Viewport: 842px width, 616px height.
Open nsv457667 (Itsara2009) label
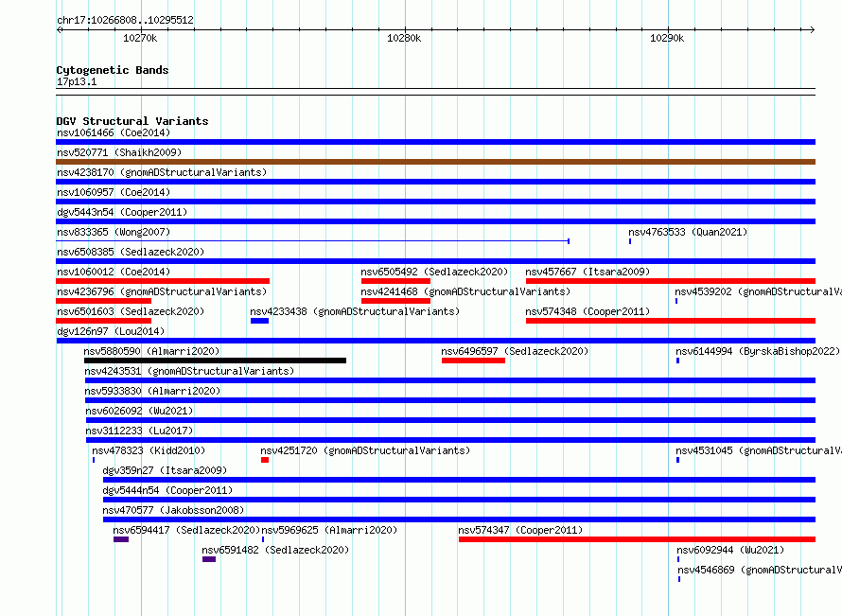[588, 272]
